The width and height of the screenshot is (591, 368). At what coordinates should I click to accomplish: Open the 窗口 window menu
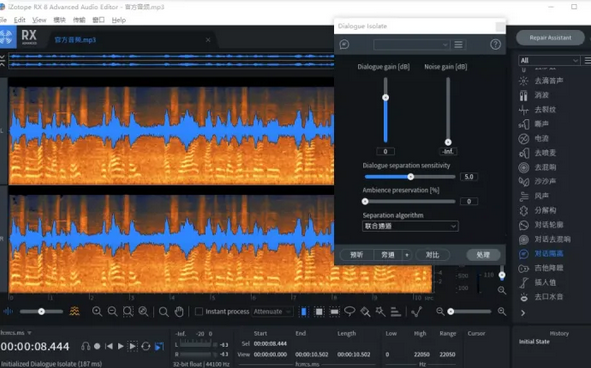tap(98, 20)
